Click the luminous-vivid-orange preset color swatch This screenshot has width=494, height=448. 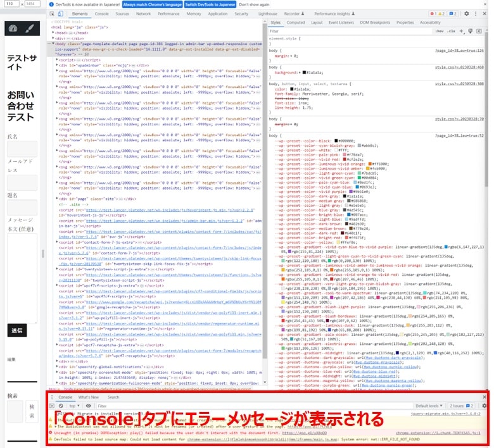370,164
